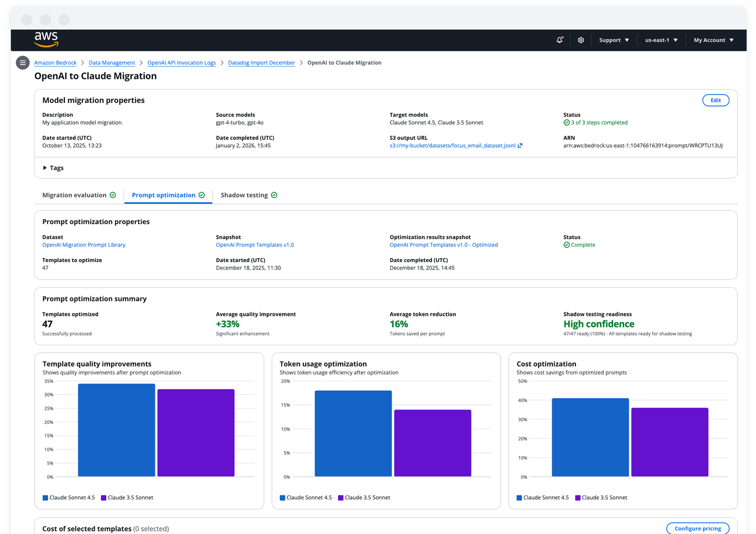
Task: Click the purple Claude 3.5 Sonnet swatch under Template quality
Action: (x=103, y=498)
